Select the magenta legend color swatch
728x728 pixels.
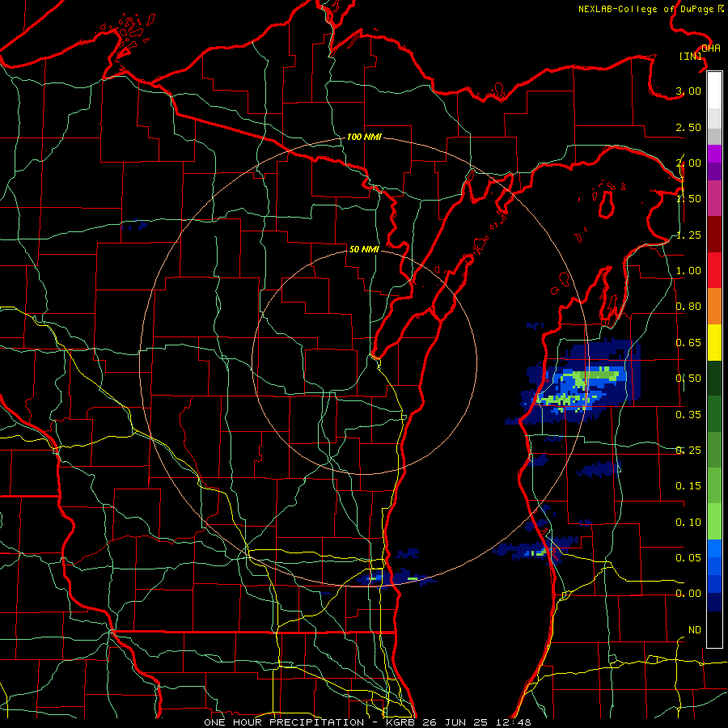pyautogui.click(x=714, y=154)
